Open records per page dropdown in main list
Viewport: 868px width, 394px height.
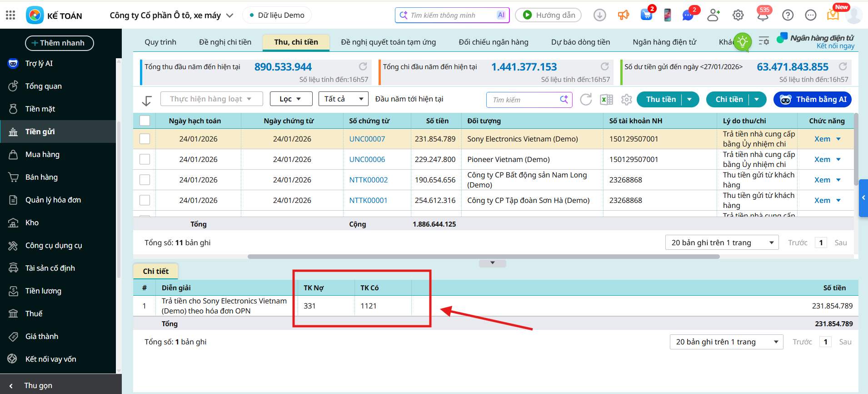722,242
